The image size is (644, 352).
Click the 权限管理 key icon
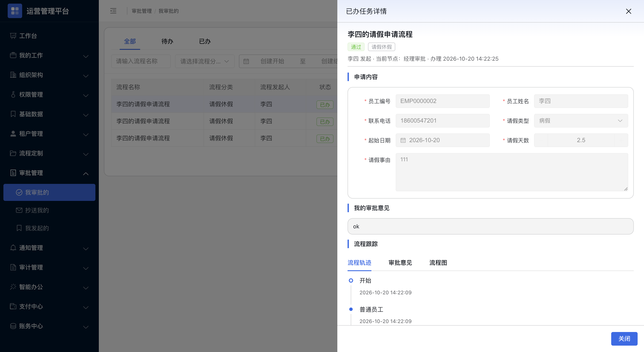[x=13, y=94]
